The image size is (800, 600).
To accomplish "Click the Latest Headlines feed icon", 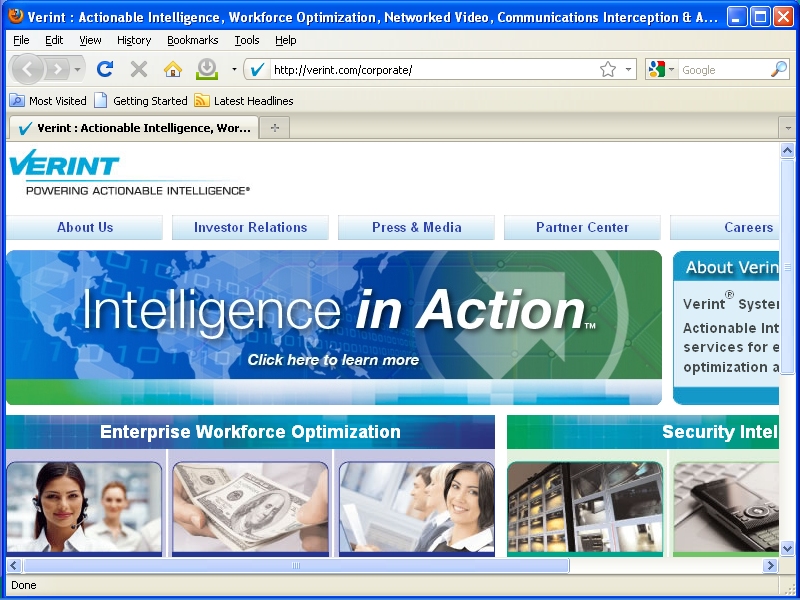I will point(202,101).
